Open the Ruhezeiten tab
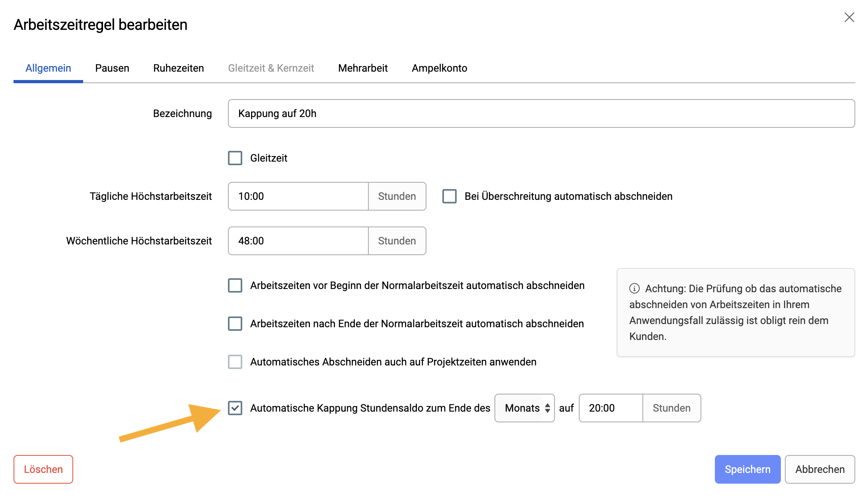The height and width of the screenshot is (496, 868). (179, 68)
